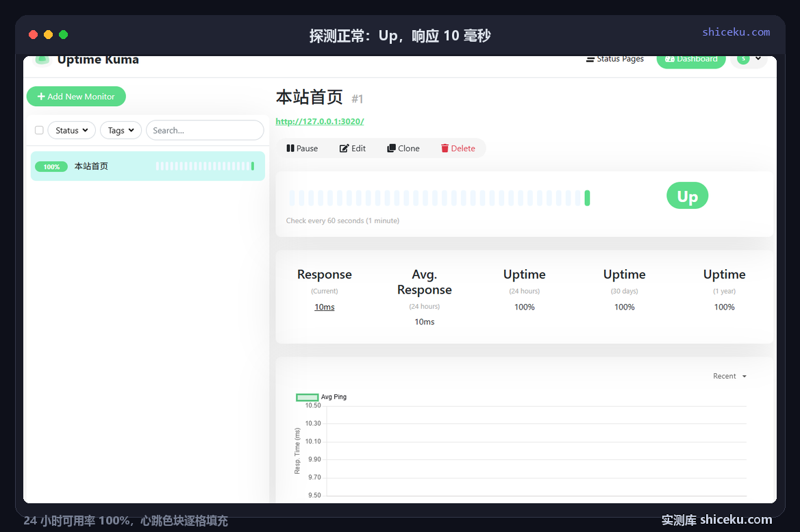Screen dimensions: 800x532
Task: Click the latest green heartbeat bar in detail panel
Action: 587,198
